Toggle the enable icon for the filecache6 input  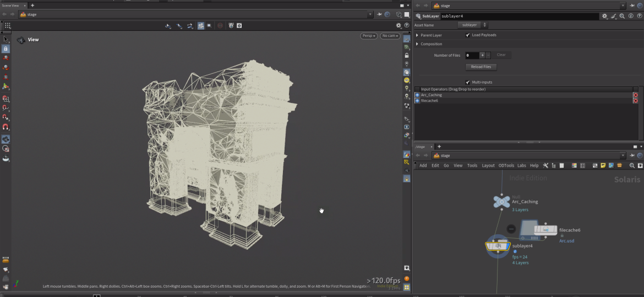coord(417,101)
